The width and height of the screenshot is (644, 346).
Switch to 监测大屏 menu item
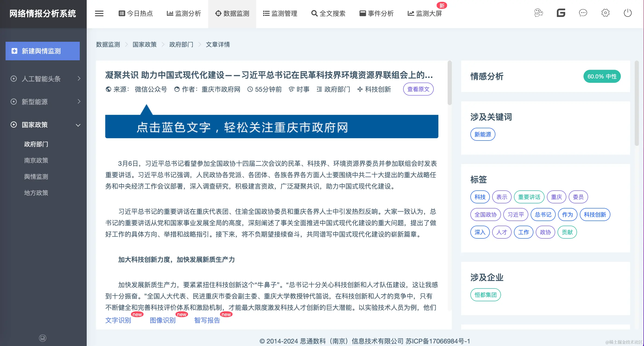click(425, 13)
